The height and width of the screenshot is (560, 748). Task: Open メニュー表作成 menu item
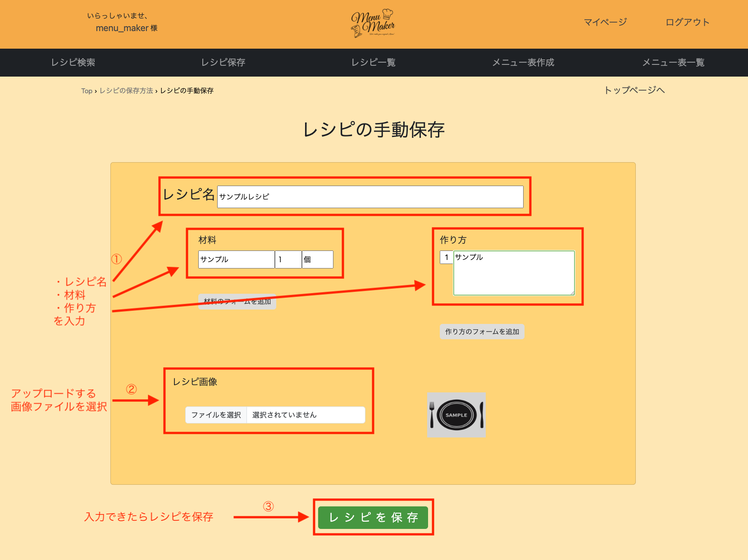click(523, 62)
